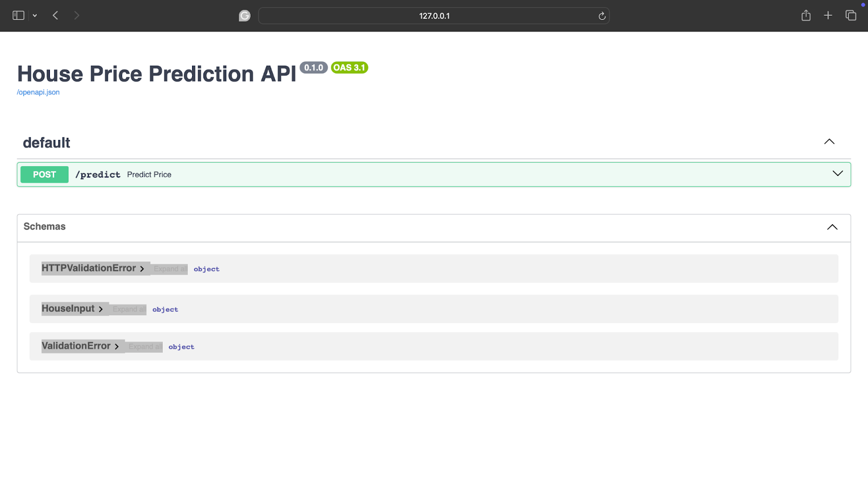Toggle the Safari sidebar

[18, 15]
